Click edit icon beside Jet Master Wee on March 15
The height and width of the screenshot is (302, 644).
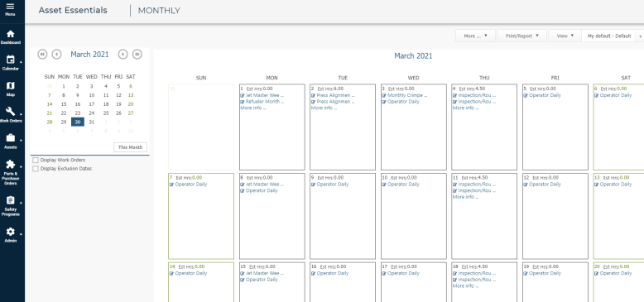point(243,273)
